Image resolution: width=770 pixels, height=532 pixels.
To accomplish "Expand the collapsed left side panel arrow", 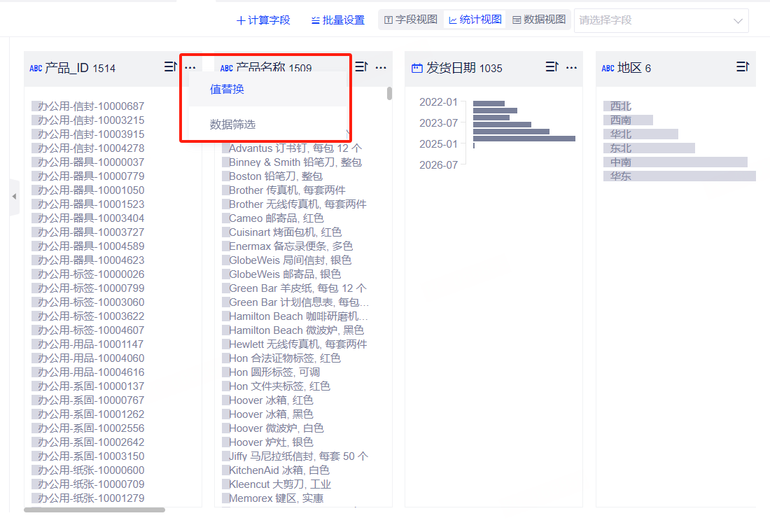I will pyautogui.click(x=14, y=197).
